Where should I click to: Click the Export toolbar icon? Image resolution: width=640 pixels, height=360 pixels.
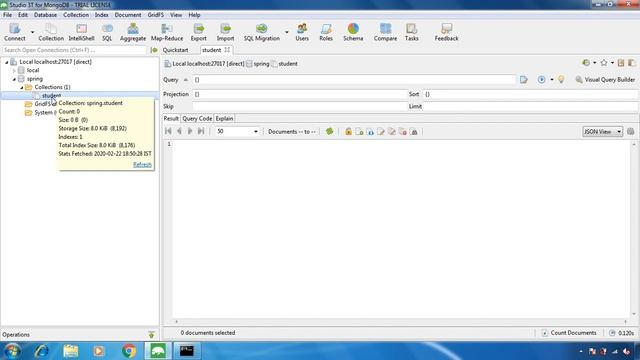(x=198, y=32)
